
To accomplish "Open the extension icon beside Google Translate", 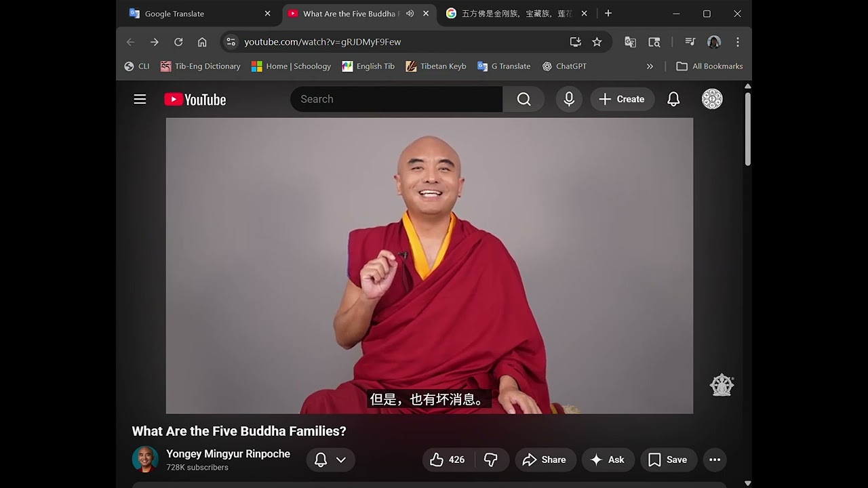I will click(654, 42).
